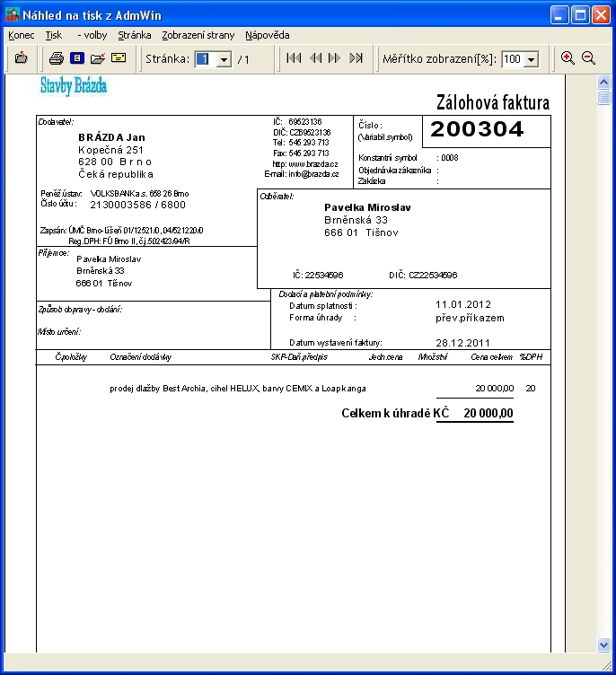The height and width of the screenshot is (675, 616).
Task: Click the 'Zálohová faktura' heading
Action: pyautogui.click(x=493, y=102)
